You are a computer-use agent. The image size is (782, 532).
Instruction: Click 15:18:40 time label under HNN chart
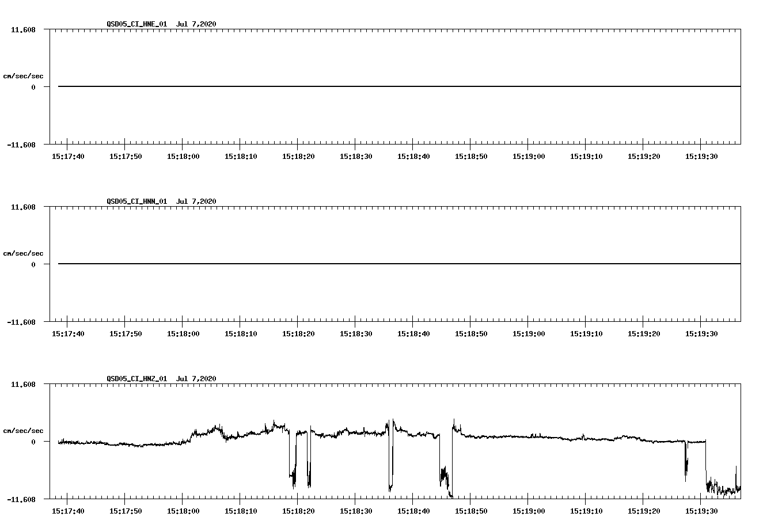413,334
